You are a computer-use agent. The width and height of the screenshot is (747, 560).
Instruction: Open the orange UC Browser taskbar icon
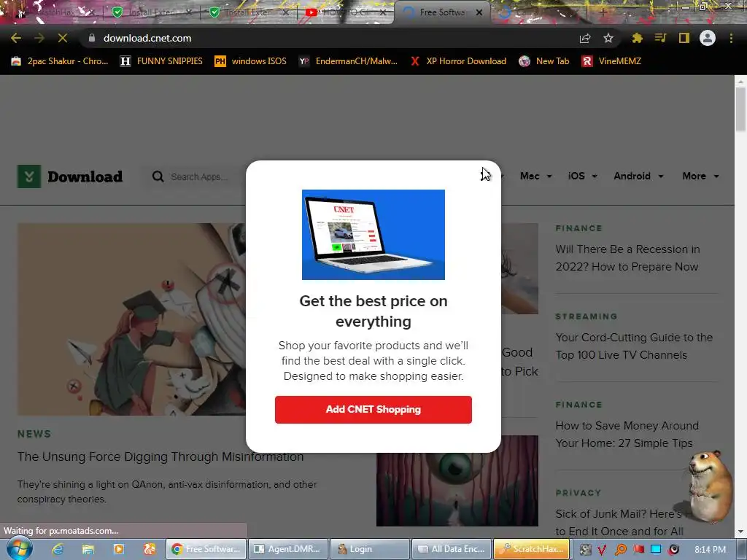point(149,549)
